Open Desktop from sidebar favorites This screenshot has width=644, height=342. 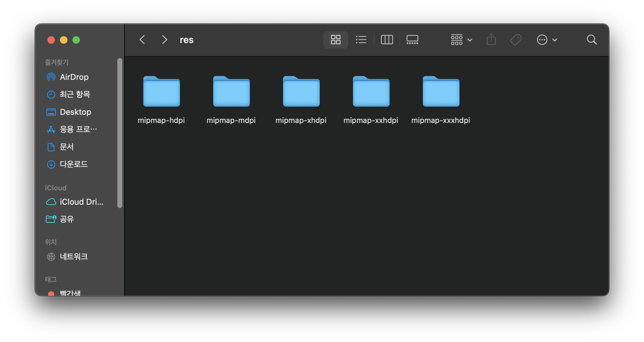75,112
